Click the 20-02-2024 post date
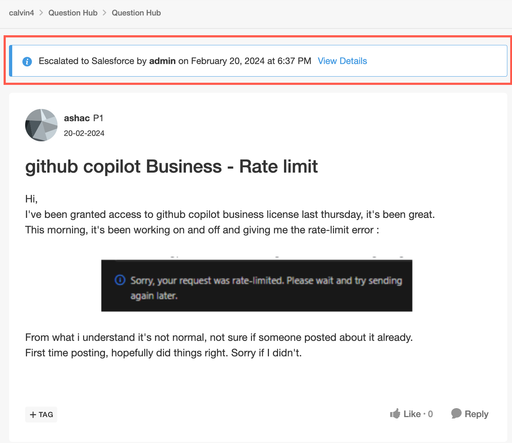The height and width of the screenshot is (443, 512). coord(84,133)
